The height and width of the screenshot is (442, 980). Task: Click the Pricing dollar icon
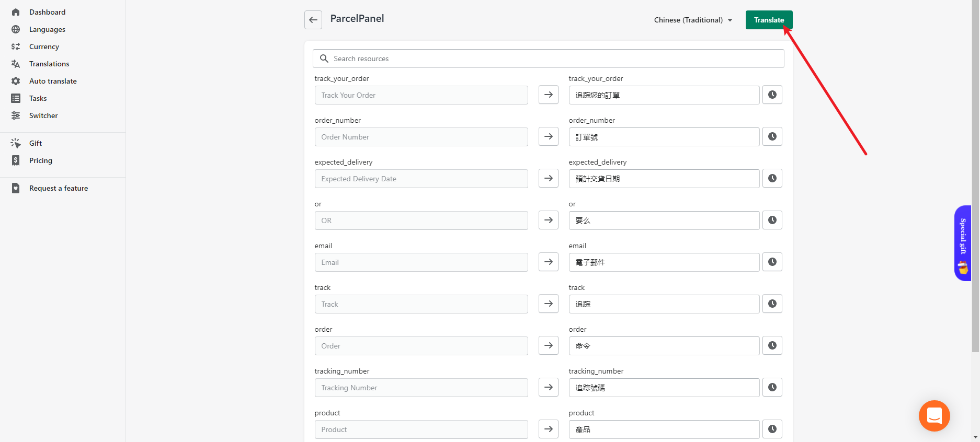pos(16,160)
